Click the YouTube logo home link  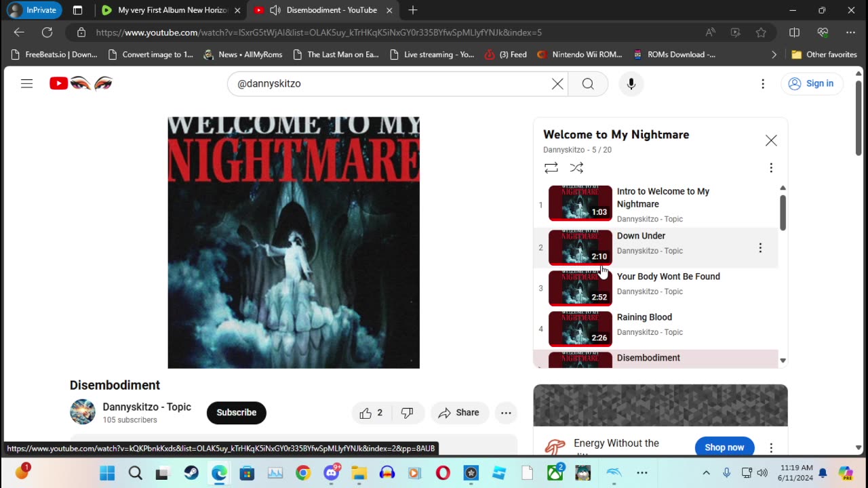point(81,83)
